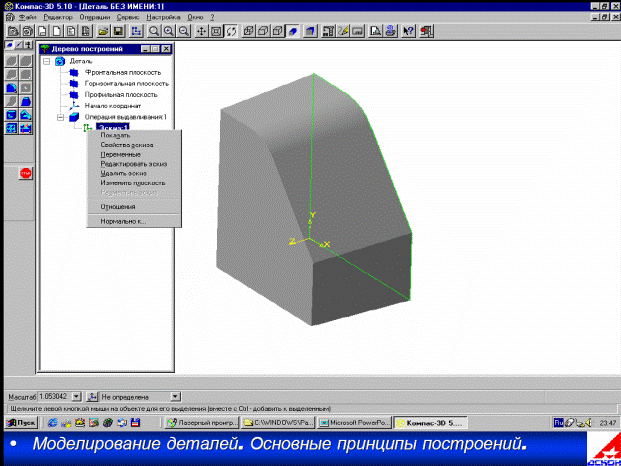Click the printer icon in the toolbar
Viewport: 621px width, 466px height.
tap(391, 31)
